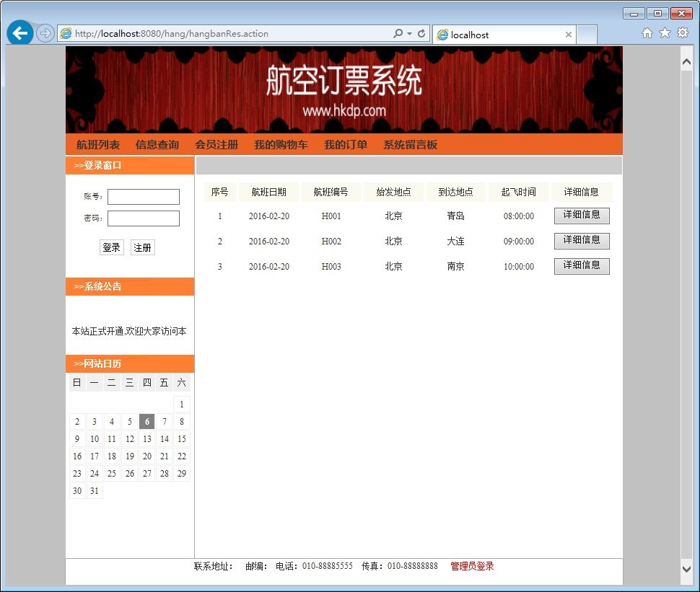This screenshot has height=592, width=700.
Task: Click the 管理员登录 link
Action: [x=472, y=566]
